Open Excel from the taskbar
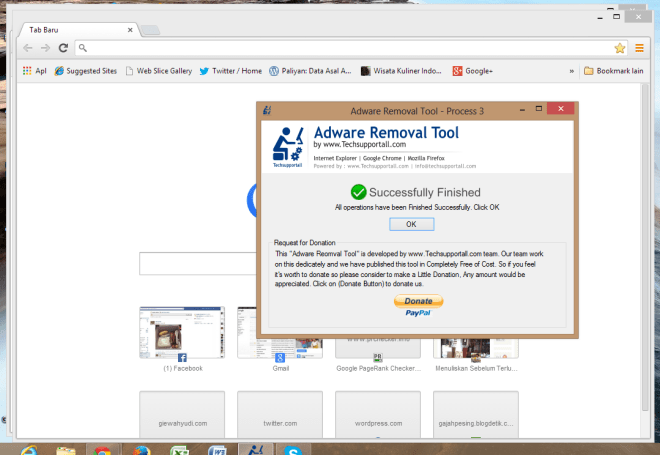 point(179,450)
